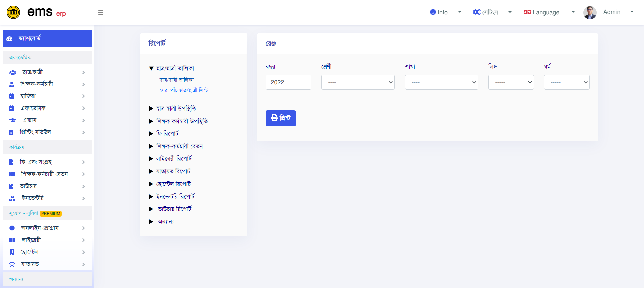Click the Language flag icon

click(x=527, y=12)
